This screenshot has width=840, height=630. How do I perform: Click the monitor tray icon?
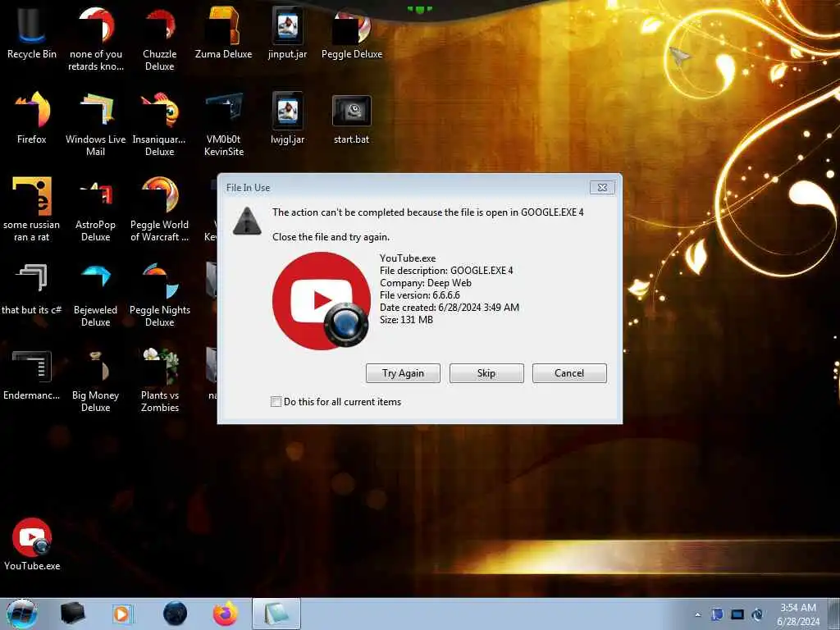(737, 614)
